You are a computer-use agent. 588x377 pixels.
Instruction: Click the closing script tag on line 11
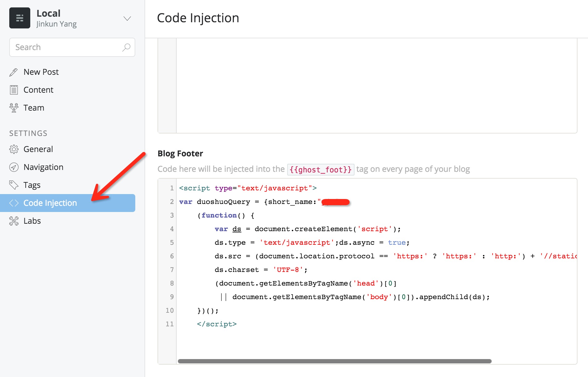217,324
